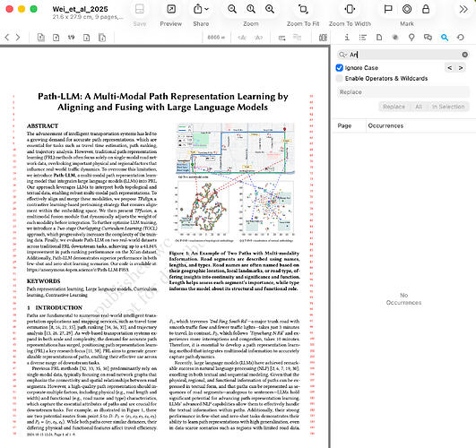
Task: Zoom out with the minus magnifier
Action: pos(232,9)
